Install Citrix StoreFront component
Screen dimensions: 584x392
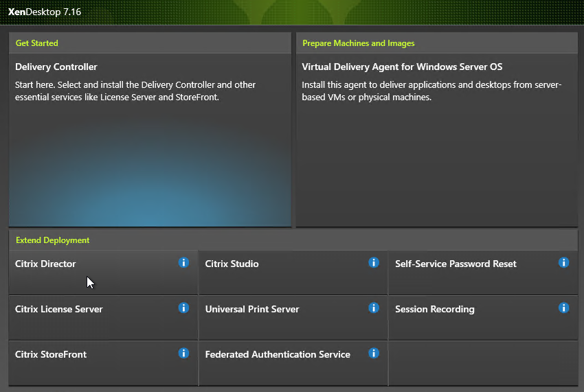tap(103, 363)
